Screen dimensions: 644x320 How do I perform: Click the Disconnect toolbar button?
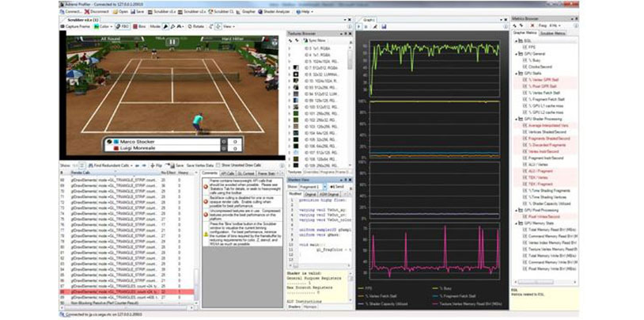pos(95,12)
